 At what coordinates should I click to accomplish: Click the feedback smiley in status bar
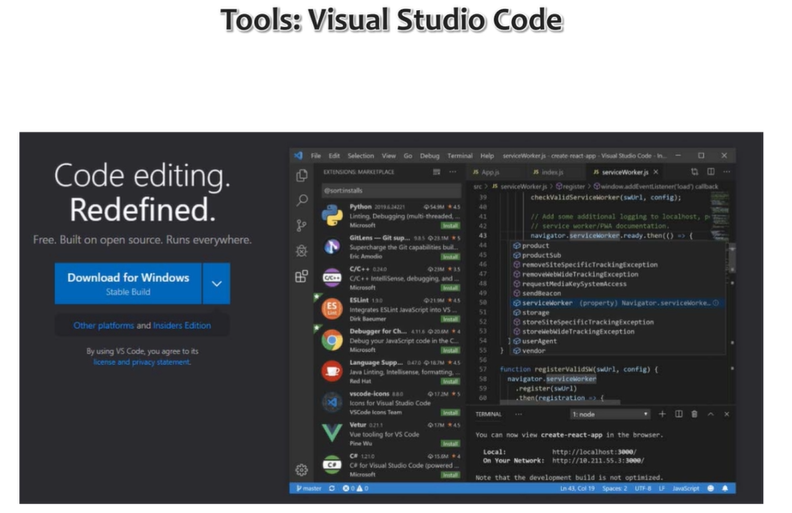(x=711, y=488)
